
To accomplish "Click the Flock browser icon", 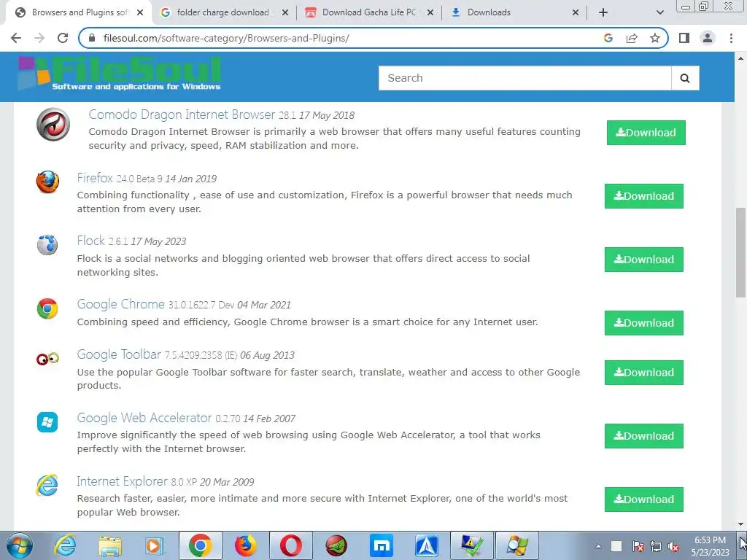I will tap(47, 245).
